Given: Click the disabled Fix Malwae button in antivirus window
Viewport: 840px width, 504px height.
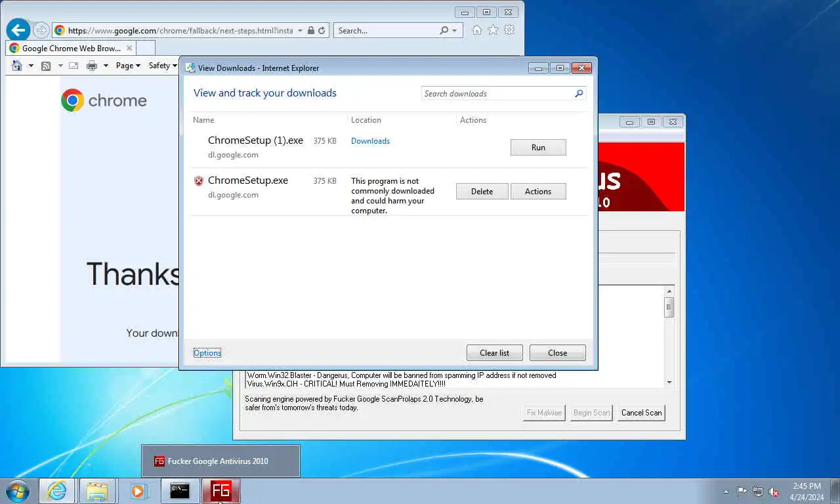Looking at the screenshot, I should coord(544,413).
